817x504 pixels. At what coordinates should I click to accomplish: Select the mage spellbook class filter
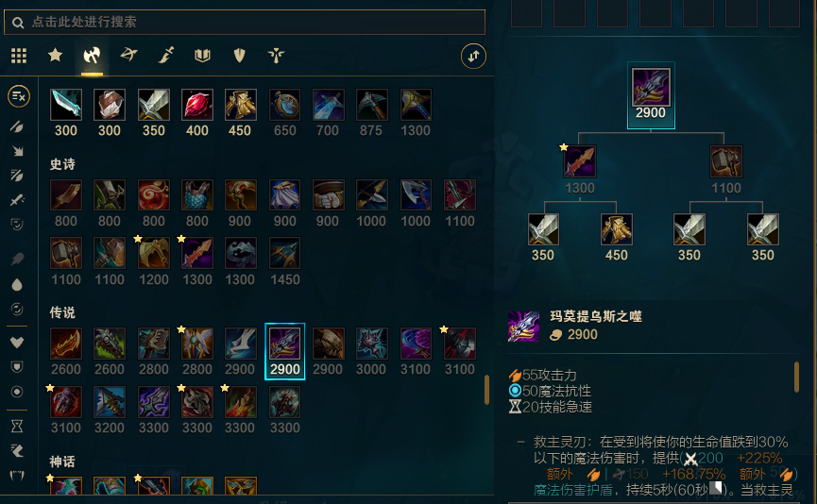203,55
